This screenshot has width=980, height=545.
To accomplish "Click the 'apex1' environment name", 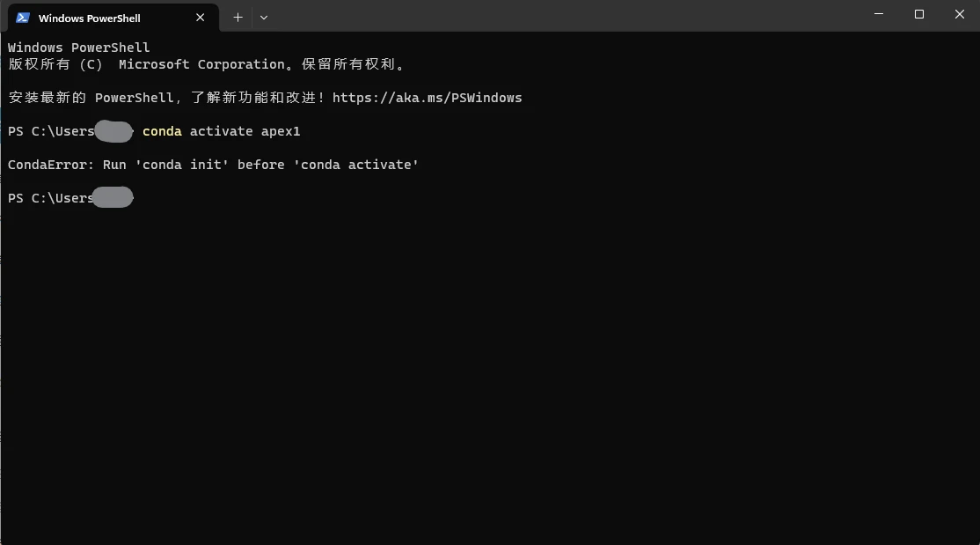I will coord(281,131).
